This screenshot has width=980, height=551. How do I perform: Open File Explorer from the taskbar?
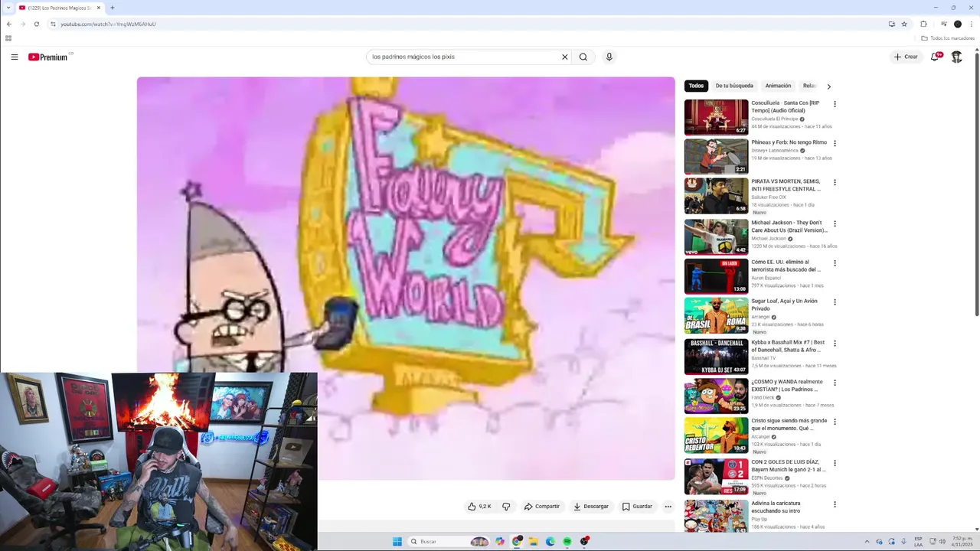coord(533,541)
